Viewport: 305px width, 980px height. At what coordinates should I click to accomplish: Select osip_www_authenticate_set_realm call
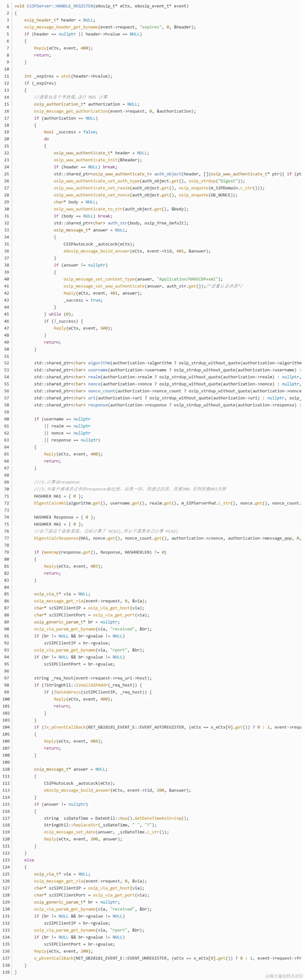92,188
